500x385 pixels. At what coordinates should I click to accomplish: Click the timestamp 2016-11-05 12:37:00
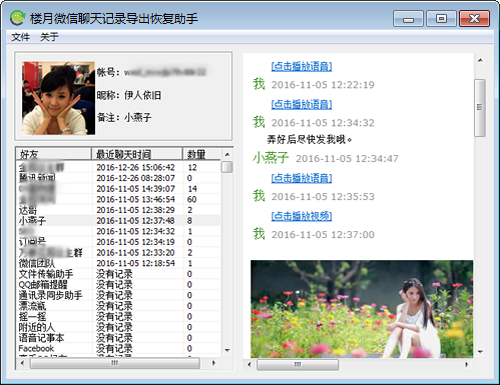click(x=323, y=235)
